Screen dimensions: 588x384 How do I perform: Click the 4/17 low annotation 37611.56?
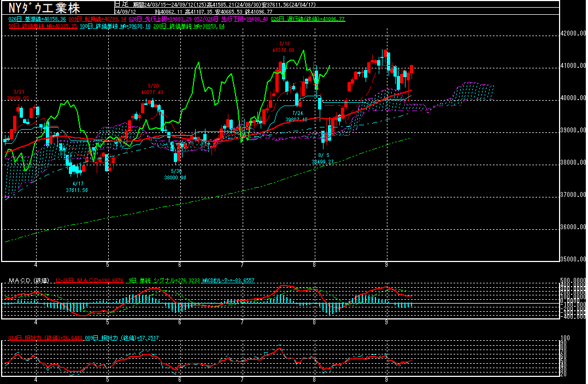click(x=77, y=187)
